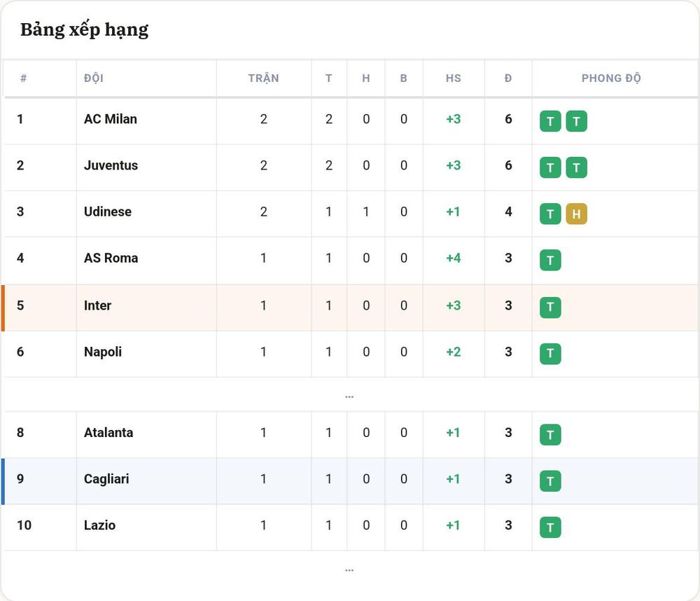Click Lazio's green T form badge

[550, 527]
